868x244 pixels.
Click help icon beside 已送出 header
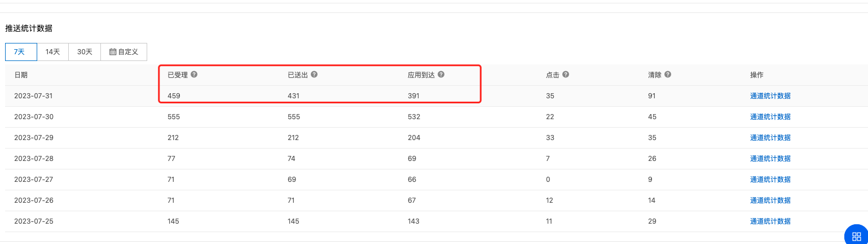[314, 75]
